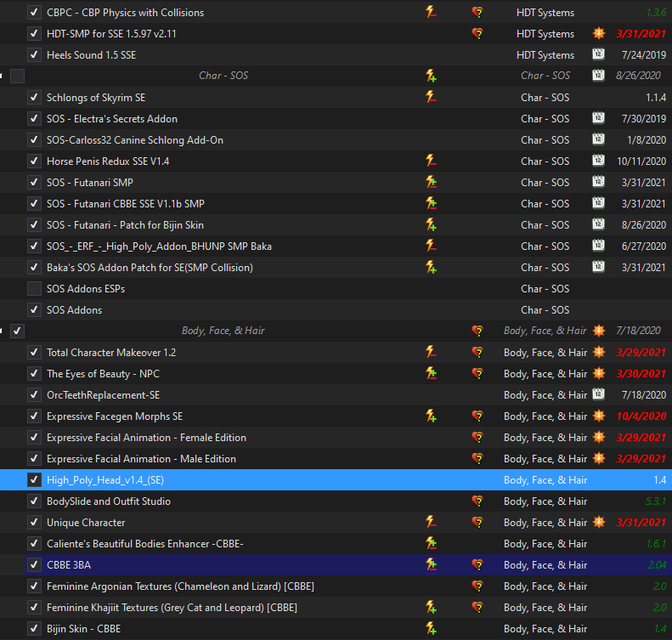Viewport: 672px width, 640px height.
Task: Click lightning icon on Expressive Facegen Morphs SE
Action: coord(431,416)
